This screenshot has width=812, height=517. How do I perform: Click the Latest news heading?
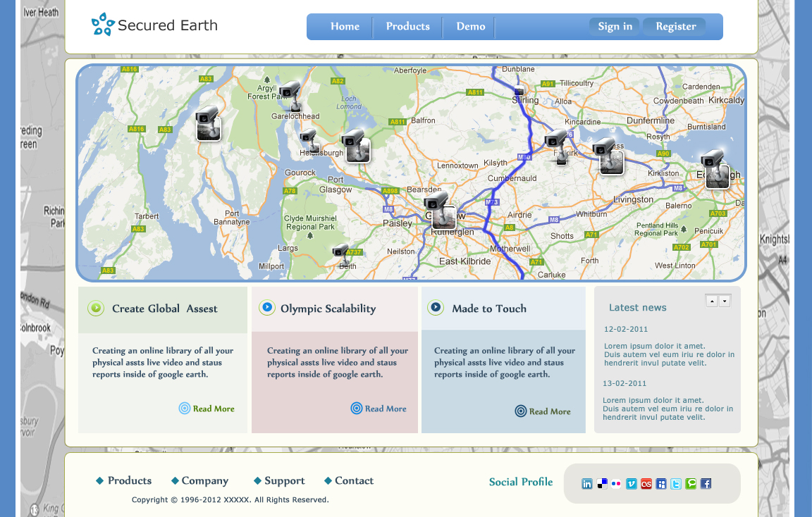click(637, 307)
